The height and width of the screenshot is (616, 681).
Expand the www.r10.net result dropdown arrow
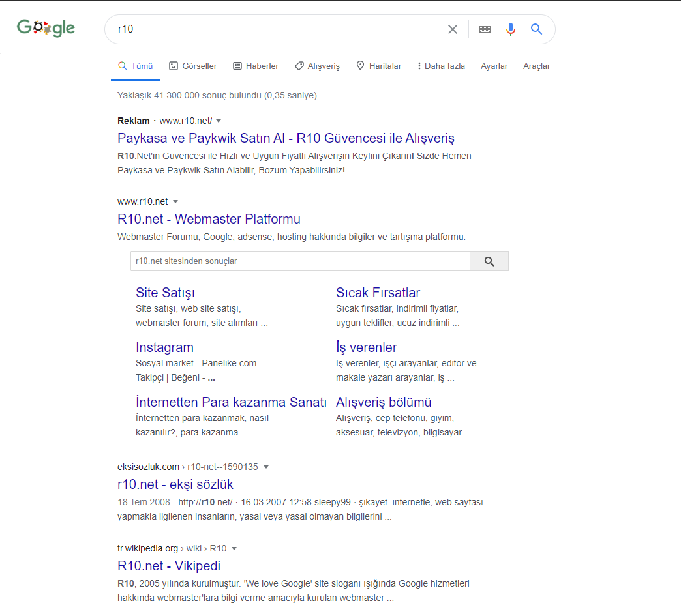pyautogui.click(x=175, y=201)
